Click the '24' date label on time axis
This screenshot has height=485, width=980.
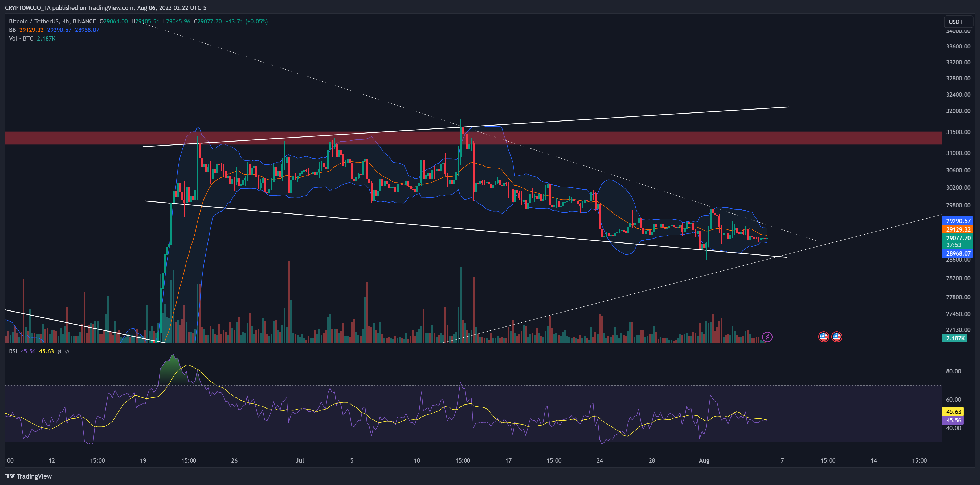tap(599, 461)
